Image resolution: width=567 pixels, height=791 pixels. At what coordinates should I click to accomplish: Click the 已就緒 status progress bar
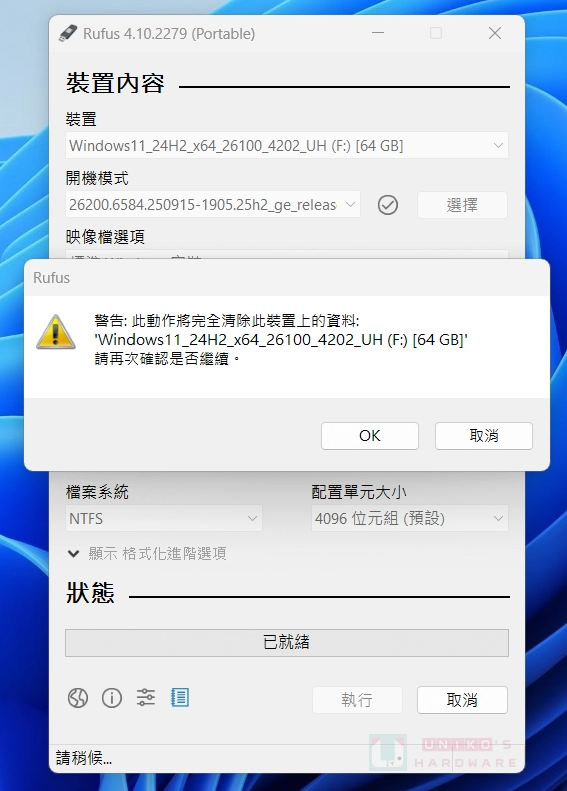pyautogui.click(x=287, y=643)
